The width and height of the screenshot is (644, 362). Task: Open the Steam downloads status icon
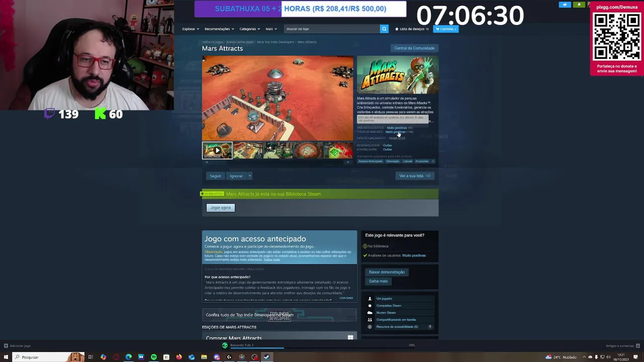click(x=225, y=345)
